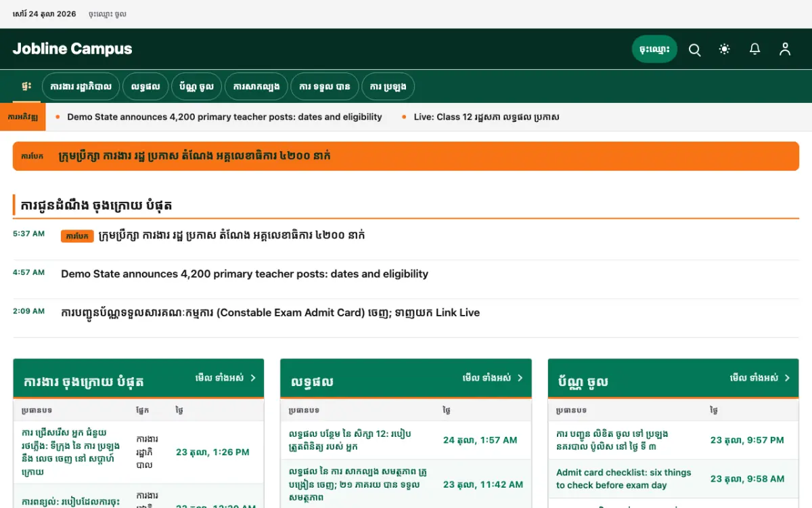Open the ការងារ រដ្ឋាភិបាល nav tab

pyautogui.click(x=81, y=87)
